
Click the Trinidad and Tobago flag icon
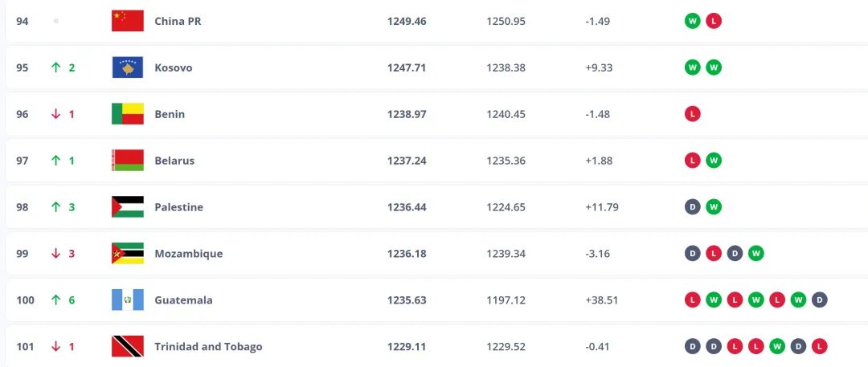pos(127,347)
